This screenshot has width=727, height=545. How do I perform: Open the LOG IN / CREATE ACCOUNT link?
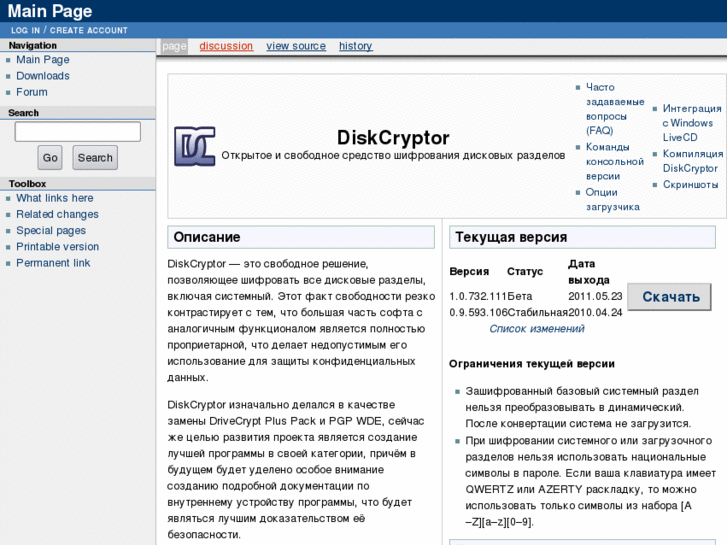69,30
